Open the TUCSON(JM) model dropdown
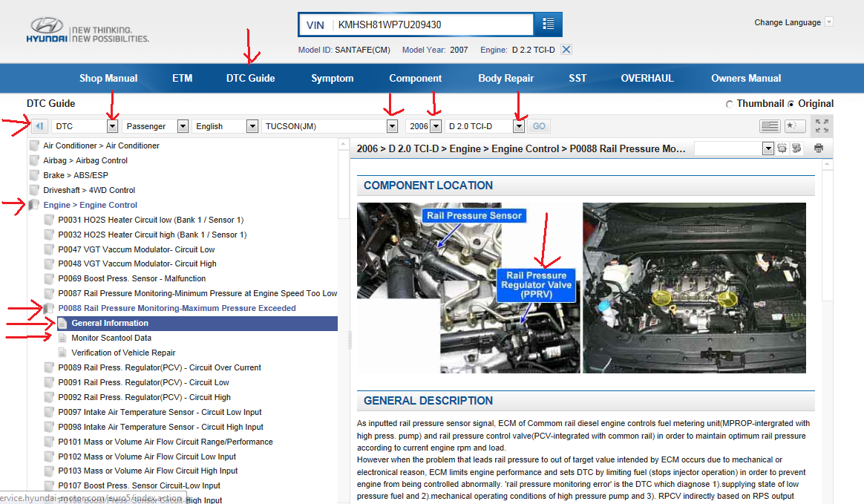The height and width of the screenshot is (504, 864). pyautogui.click(x=392, y=126)
